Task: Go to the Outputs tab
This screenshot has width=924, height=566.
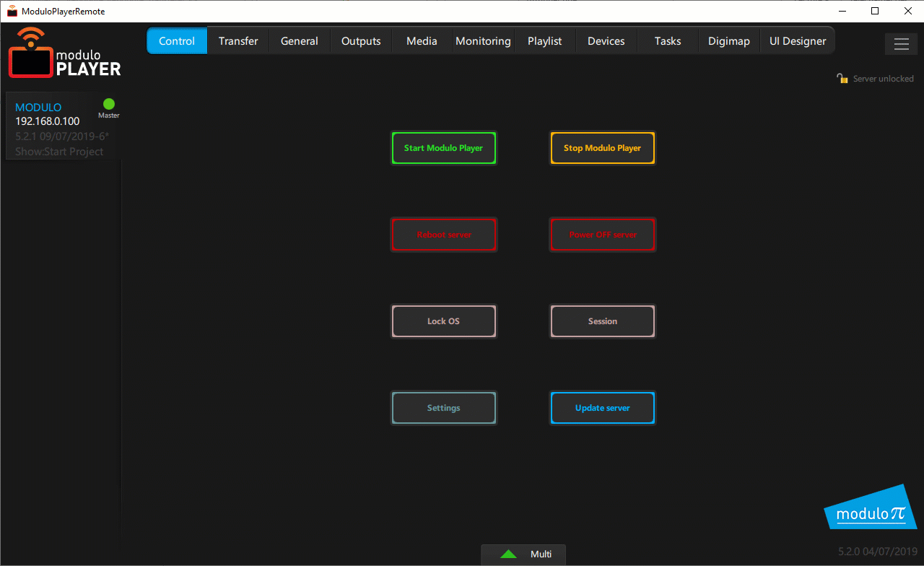Action: pyautogui.click(x=361, y=41)
